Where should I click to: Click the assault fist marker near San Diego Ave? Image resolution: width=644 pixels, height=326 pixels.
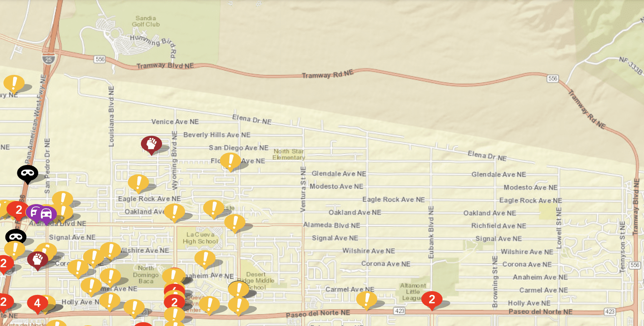point(151,145)
